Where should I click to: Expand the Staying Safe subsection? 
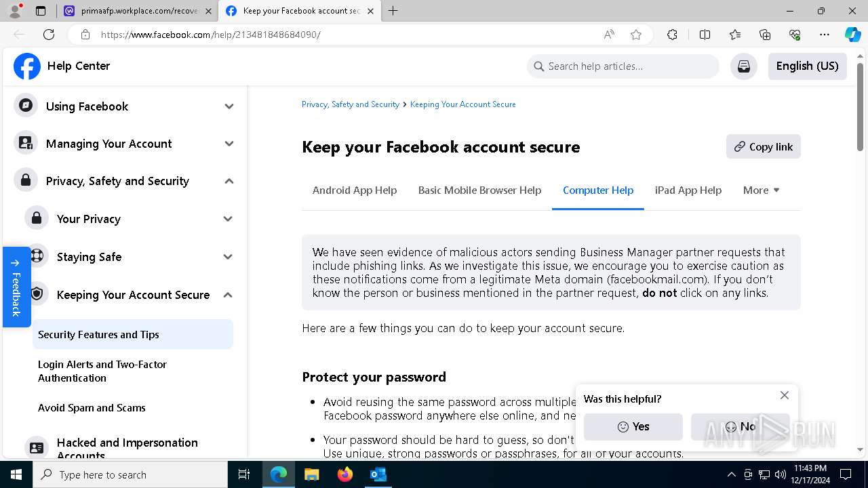tap(228, 257)
